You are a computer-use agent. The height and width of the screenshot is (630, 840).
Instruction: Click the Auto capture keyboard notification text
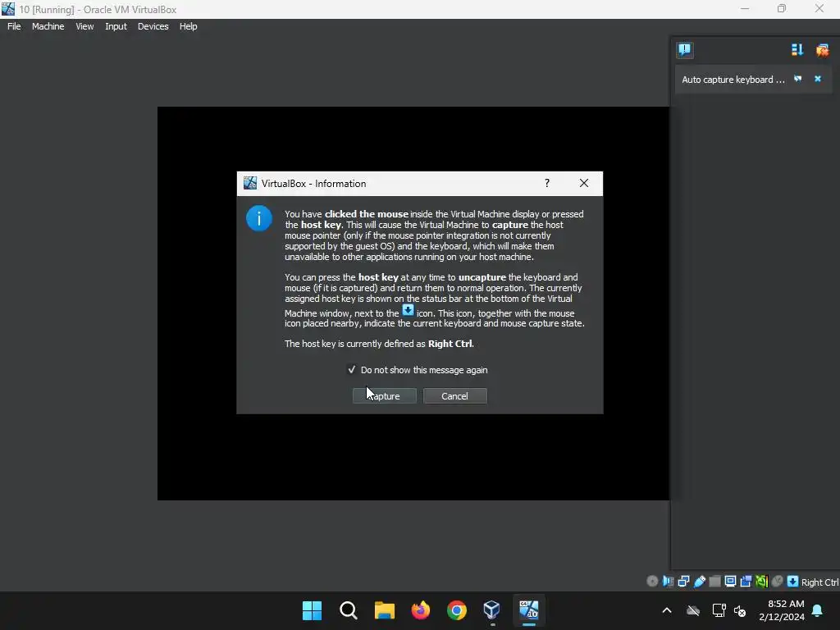coord(733,80)
